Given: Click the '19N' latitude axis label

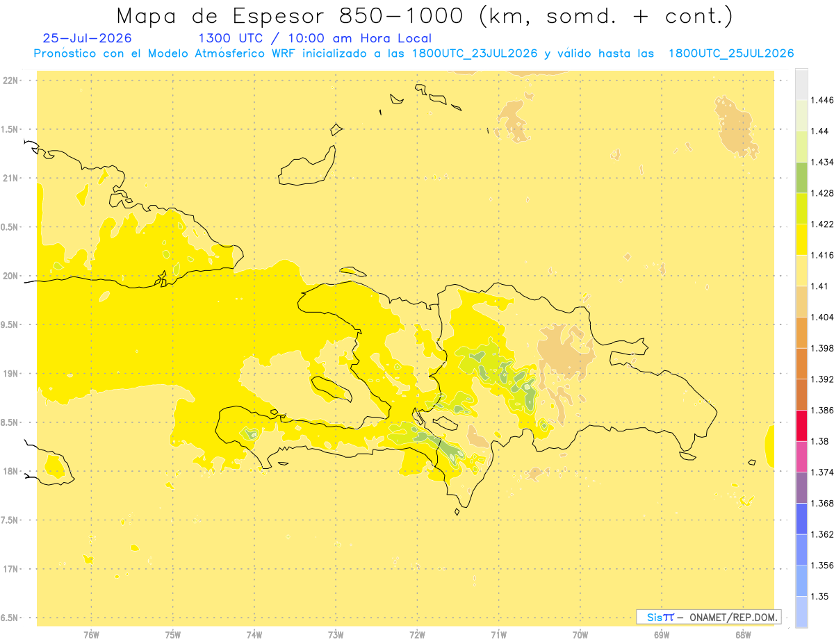Looking at the screenshot, I should tap(11, 373).
